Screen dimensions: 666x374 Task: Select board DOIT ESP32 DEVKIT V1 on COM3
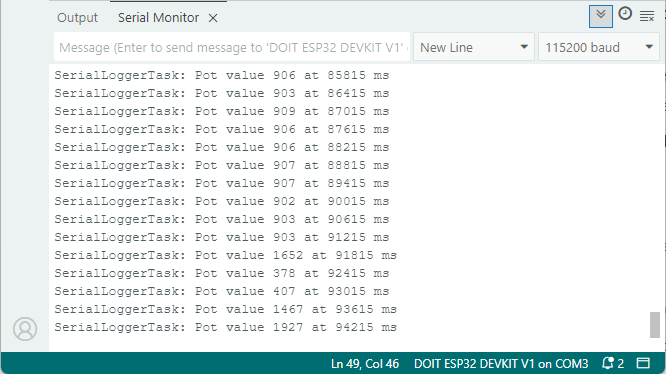tap(501, 364)
